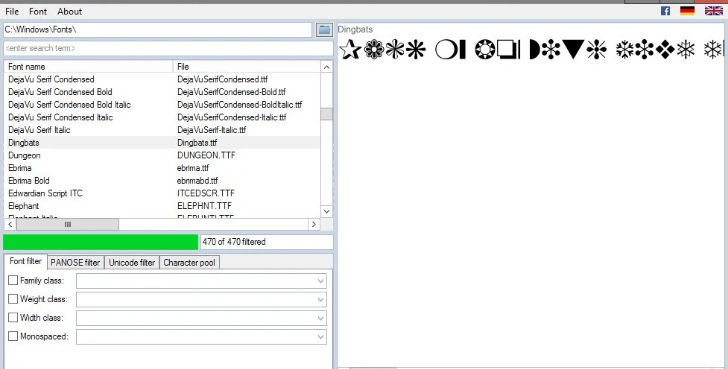Click the Dingbats preview title label
728x369 pixels.
355,30
